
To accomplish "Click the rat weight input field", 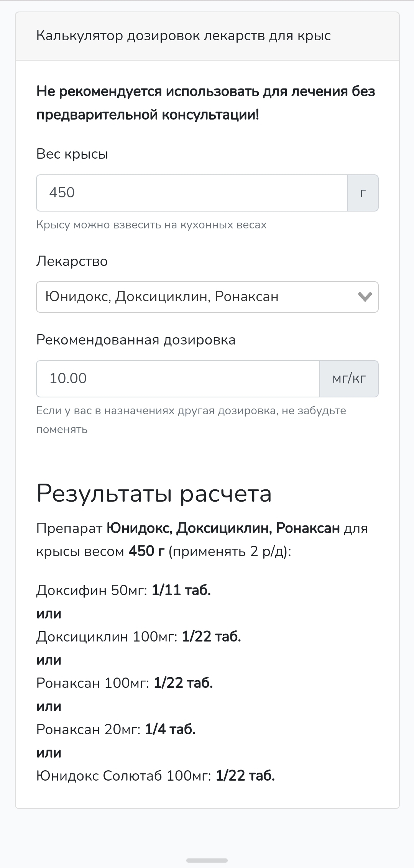I will (x=192, y=193).
